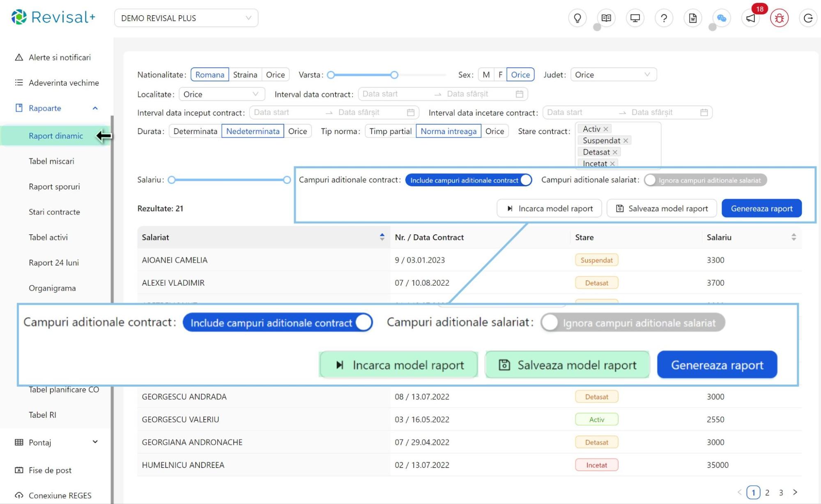Click the monitor presentation icon
The width and height of the screenshot is (821, 504).
pyautogui.click(x=635, y=18)
